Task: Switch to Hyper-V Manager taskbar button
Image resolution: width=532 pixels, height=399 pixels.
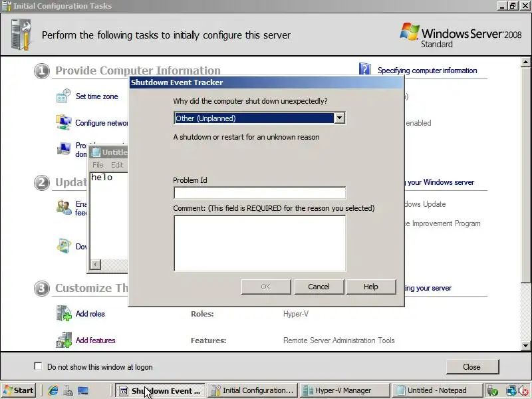Action: point(344,390)
